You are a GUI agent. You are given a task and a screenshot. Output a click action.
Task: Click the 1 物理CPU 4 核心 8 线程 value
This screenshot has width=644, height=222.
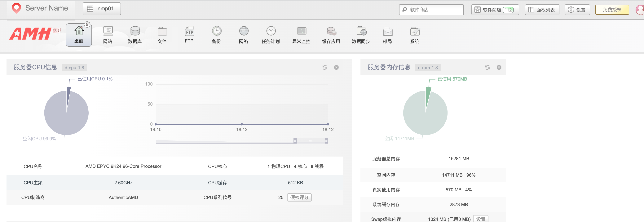(295, 166)
